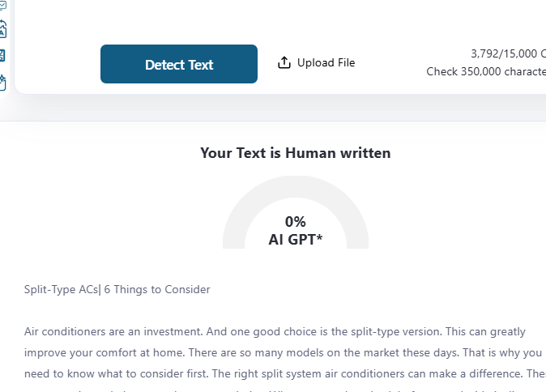Click the 3,792/15,000 character counter
This screenshot has width=546, height=392.
(x=504, y=53)
